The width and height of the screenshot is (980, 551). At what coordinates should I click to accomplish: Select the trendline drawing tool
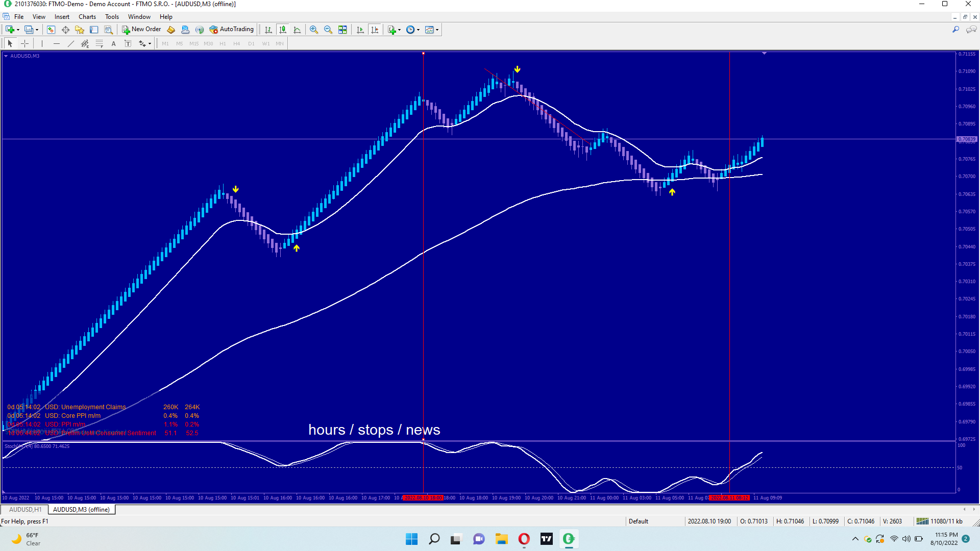pos(71,44)
